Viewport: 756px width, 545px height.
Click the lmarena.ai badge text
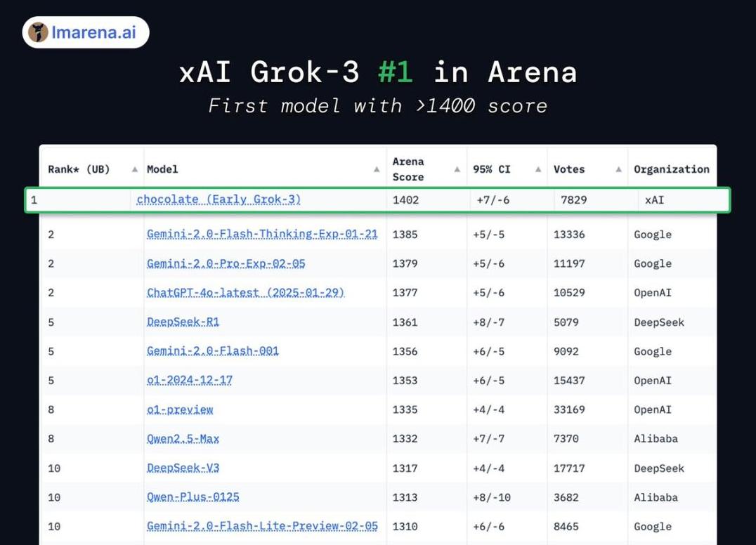coord(93,32)
